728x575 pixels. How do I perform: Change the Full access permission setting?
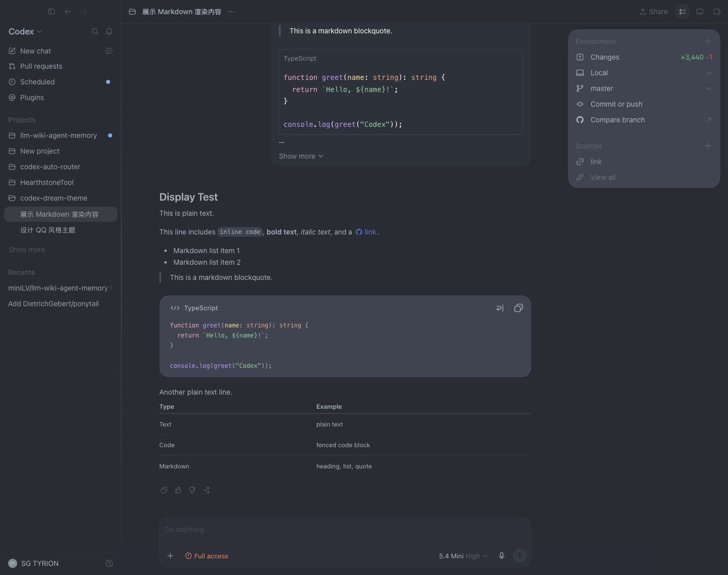pyautogui.click(x=207, y=556)
